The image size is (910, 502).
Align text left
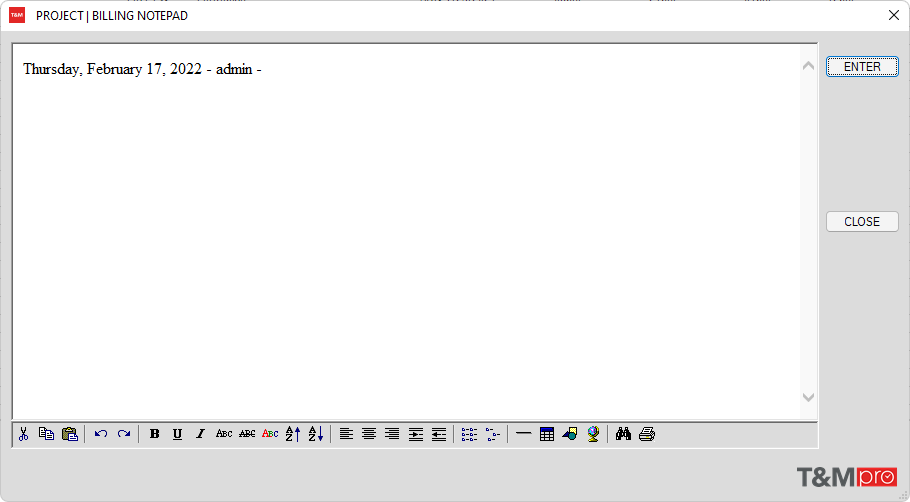(x=346, y=434)
